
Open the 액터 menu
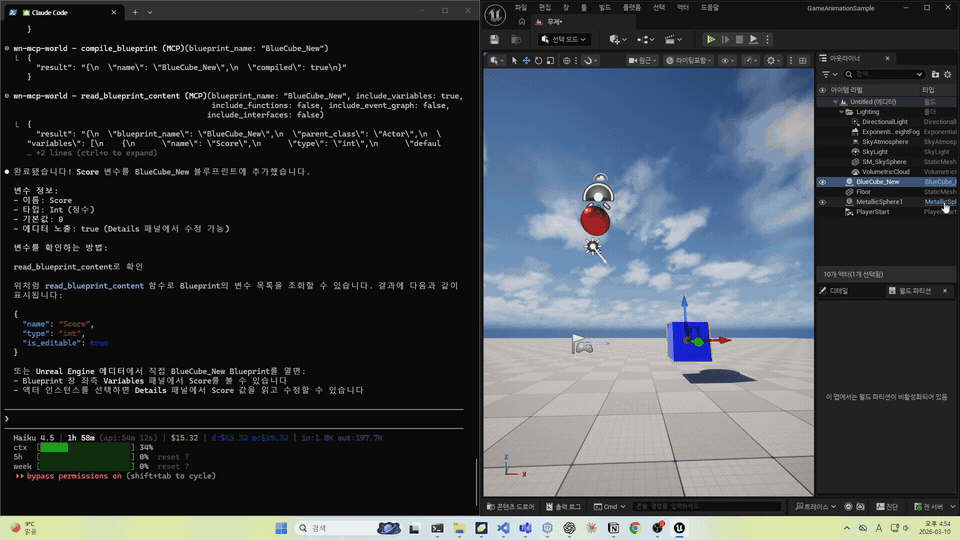[683, 7]
